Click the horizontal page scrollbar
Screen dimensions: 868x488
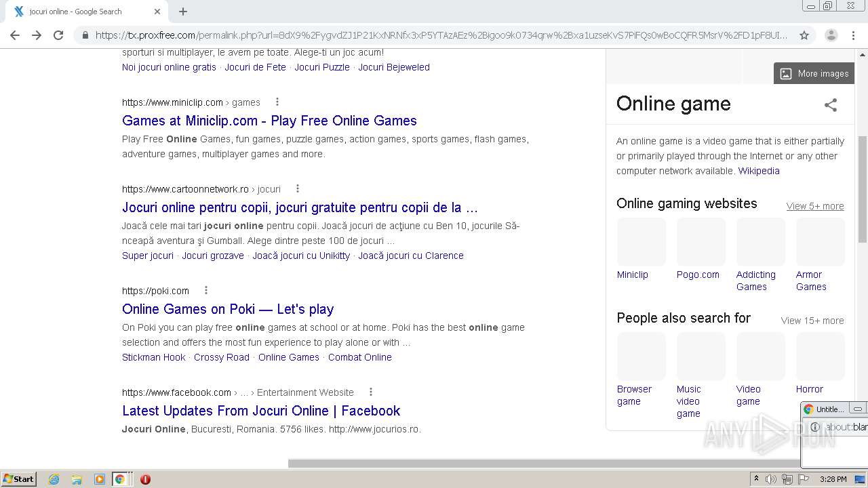pyautogui.click(x=544, y=464)
